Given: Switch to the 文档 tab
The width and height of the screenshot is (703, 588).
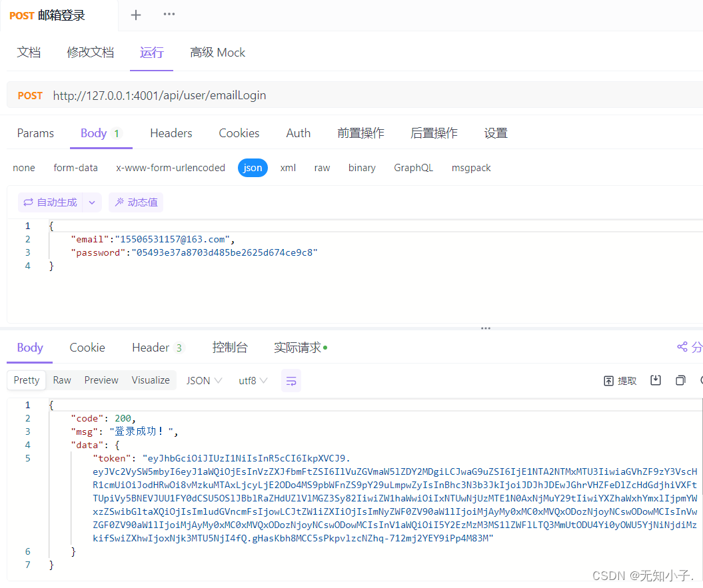Looking at the screenshot, I should (x=29, y=53).
